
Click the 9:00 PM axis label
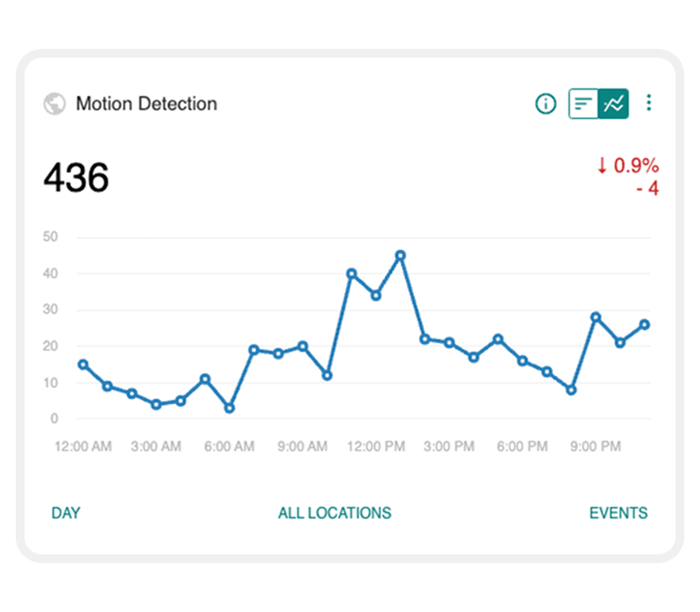pos(596,446)
